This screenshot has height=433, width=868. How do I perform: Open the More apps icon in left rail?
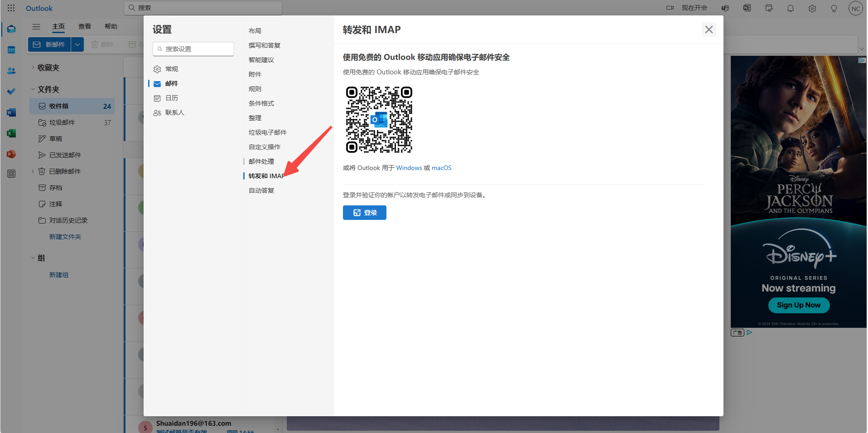pos(11,174)
